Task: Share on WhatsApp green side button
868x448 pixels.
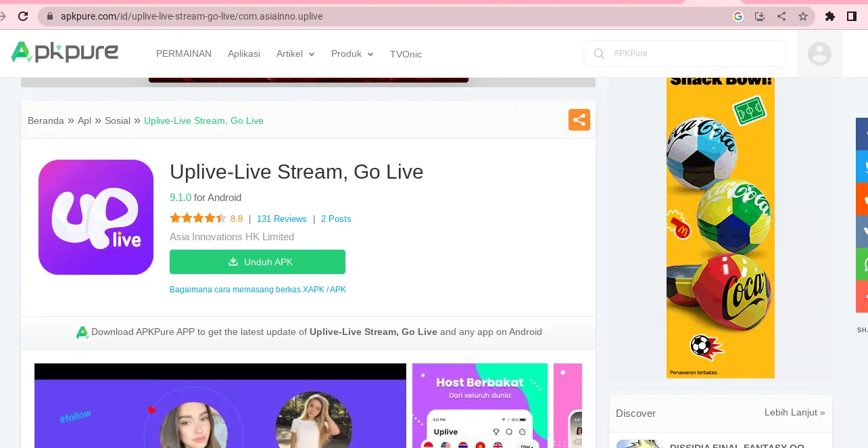Action: [x=862, y=264]
